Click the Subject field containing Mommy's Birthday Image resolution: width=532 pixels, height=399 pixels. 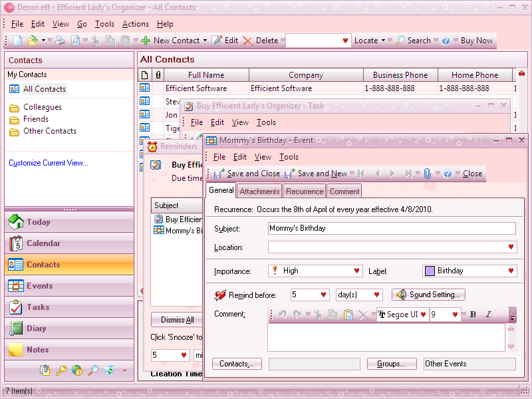pos(391,228)
